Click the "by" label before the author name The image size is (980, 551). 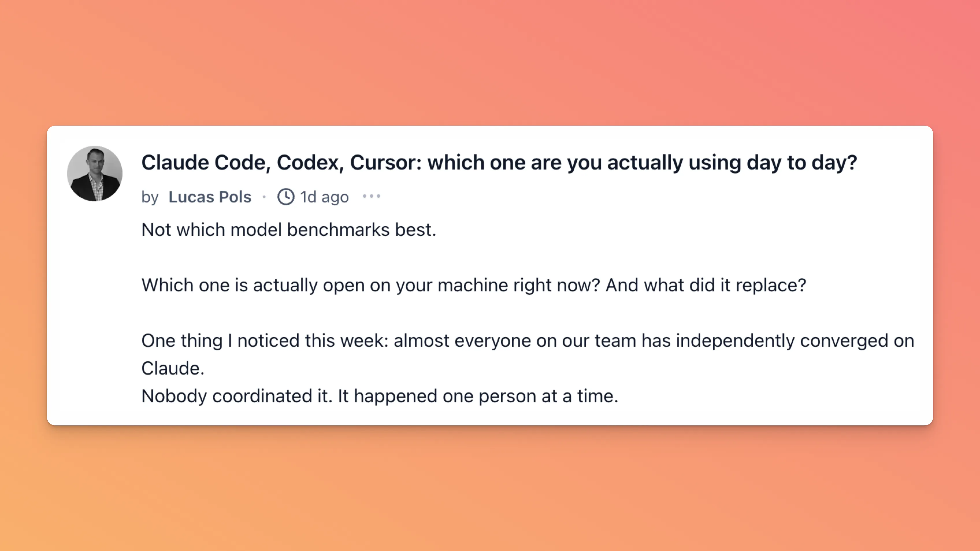pos(150,197)
